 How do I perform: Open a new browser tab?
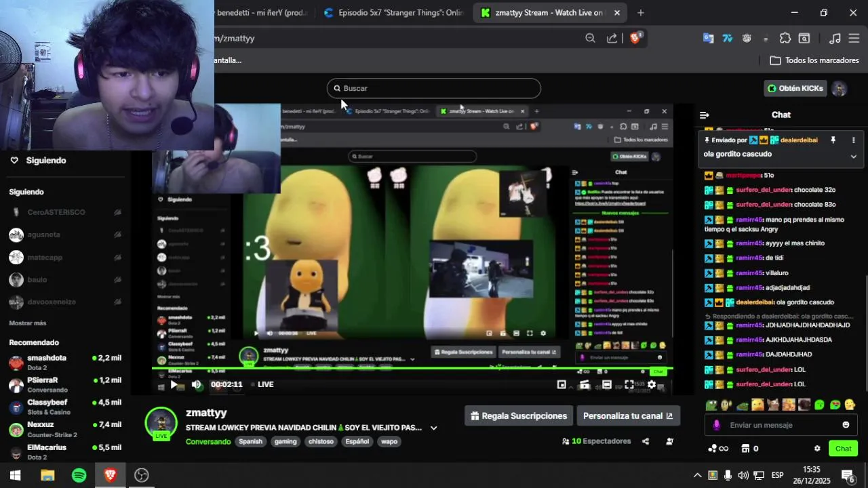coord(641,13)
